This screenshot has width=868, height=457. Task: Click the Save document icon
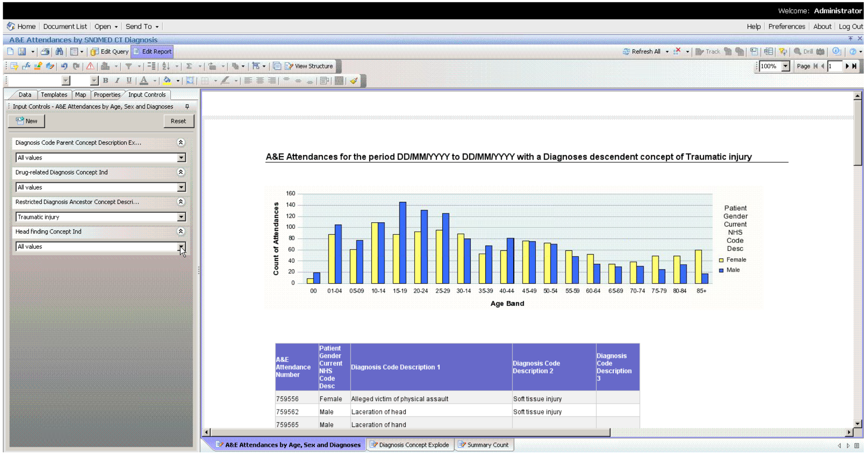click(22, 52)
